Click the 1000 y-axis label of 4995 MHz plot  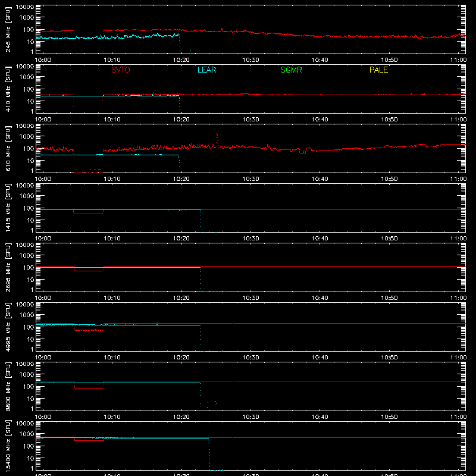pos(27,315)
